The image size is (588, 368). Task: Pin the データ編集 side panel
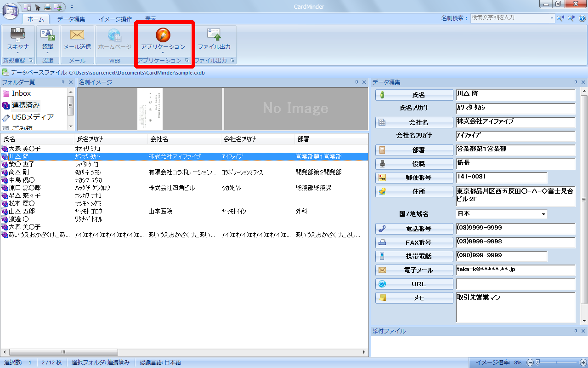click(576, 82)
